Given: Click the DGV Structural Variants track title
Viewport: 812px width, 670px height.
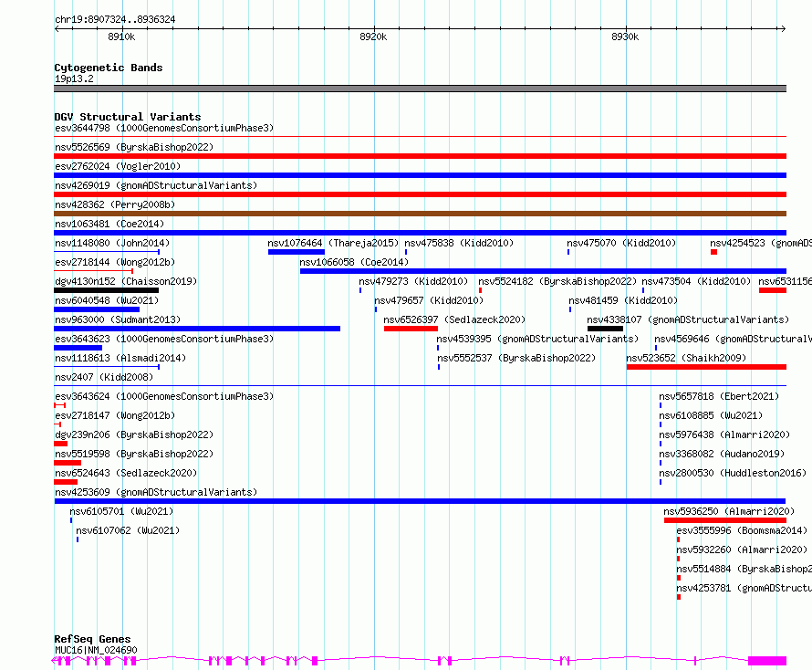Looking at the screenshot, I should (x=128, y=117).
